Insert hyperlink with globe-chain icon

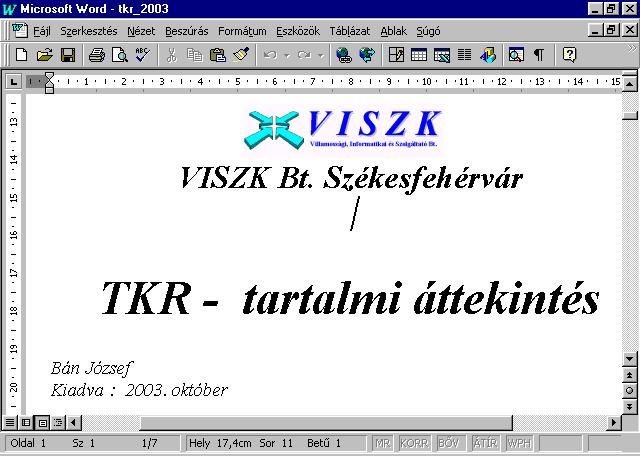coord(344,54)
